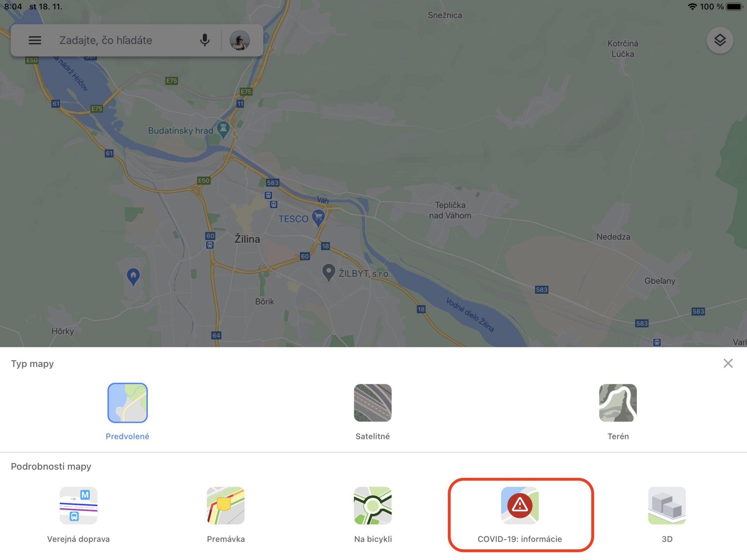The image size is (747, 560).
Task: Select the blue home location pin
Action: [x=133, y=276]
